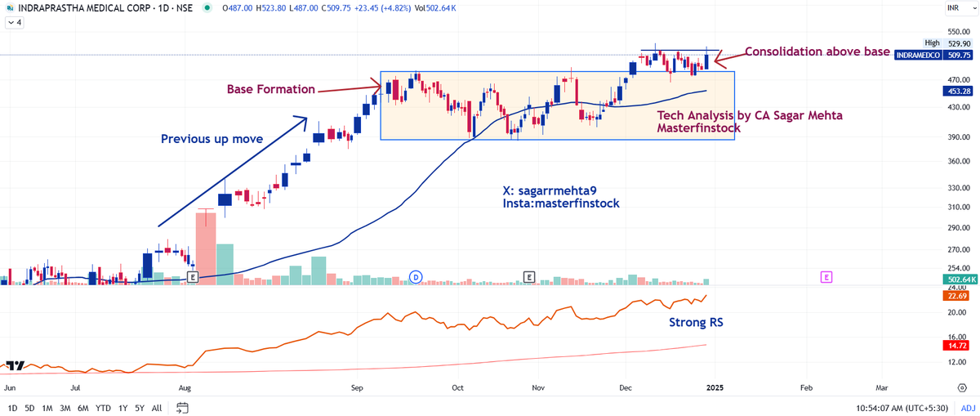Click the TradingView logo
980x416 pixels.
point(14,366)
